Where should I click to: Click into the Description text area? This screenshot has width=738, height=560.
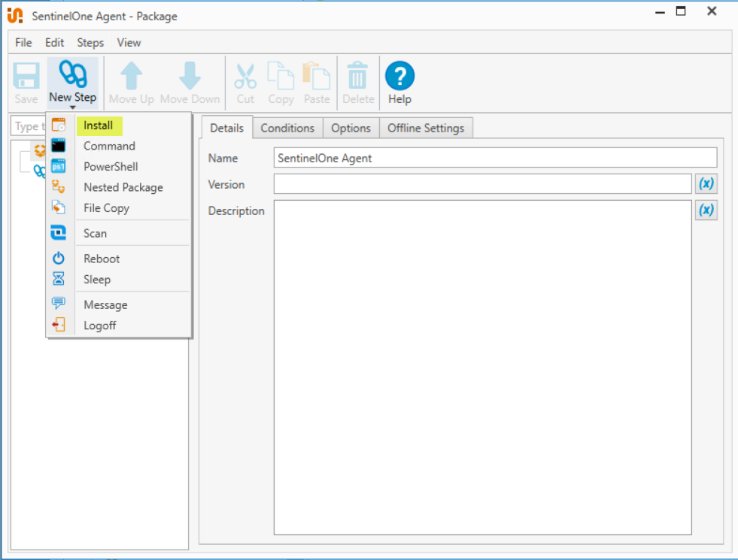[x=482, y=368]
